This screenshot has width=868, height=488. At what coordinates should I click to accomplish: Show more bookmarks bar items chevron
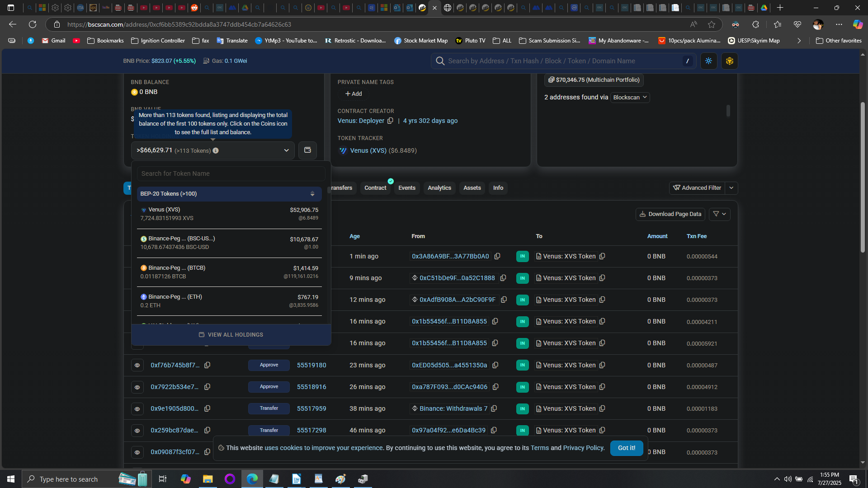point(799,41)
